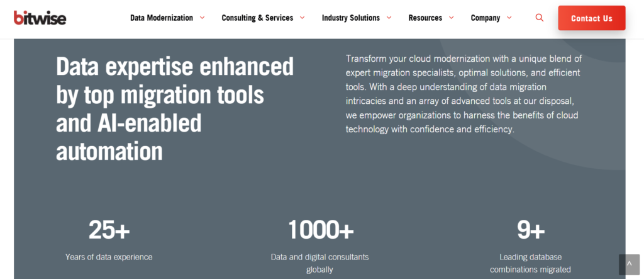Viewport: 644px width, 279px height.
Task: Expand the chevron beside Data Modernization
Action: coord(202,18)
